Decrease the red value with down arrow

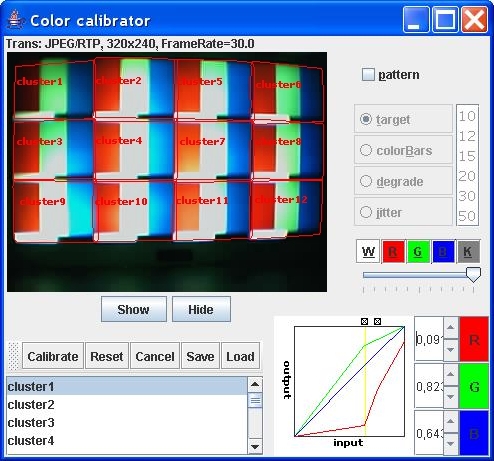point(451,350)
